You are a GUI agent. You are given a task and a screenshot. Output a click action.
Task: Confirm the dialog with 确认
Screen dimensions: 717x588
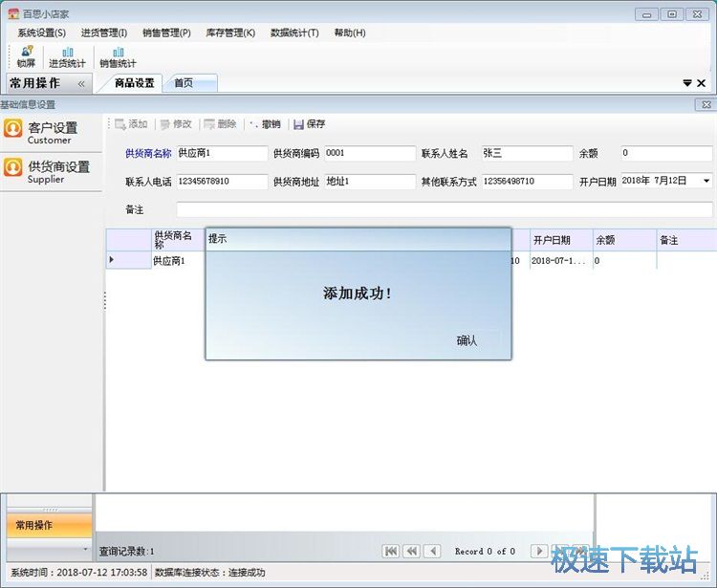click(x=467, y=340)
